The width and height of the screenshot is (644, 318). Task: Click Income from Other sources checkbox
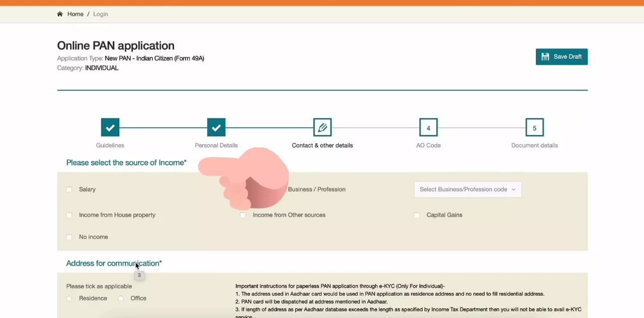click(x=243, y=215)
